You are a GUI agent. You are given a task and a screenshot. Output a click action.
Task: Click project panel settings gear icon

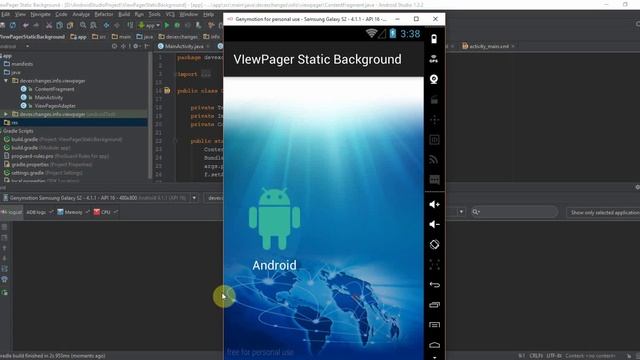(136, 47)
